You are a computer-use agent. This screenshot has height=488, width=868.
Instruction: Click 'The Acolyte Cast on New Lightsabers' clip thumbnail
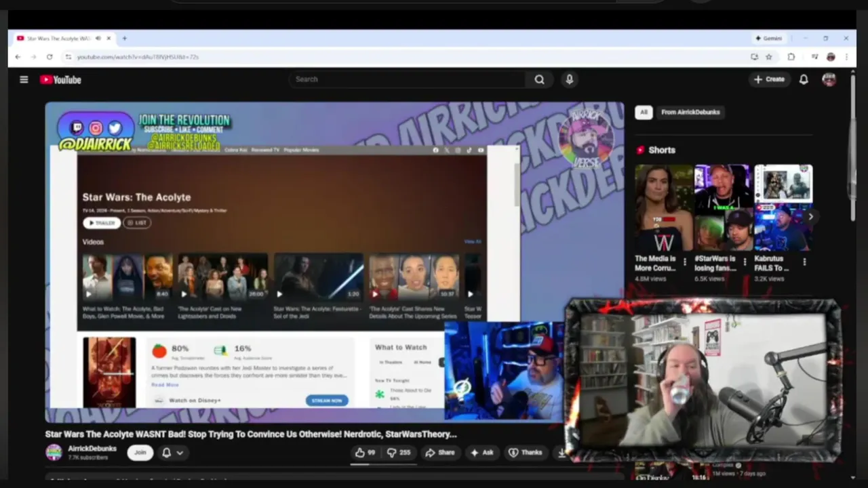pyautogui.click(x=222, y=277)
